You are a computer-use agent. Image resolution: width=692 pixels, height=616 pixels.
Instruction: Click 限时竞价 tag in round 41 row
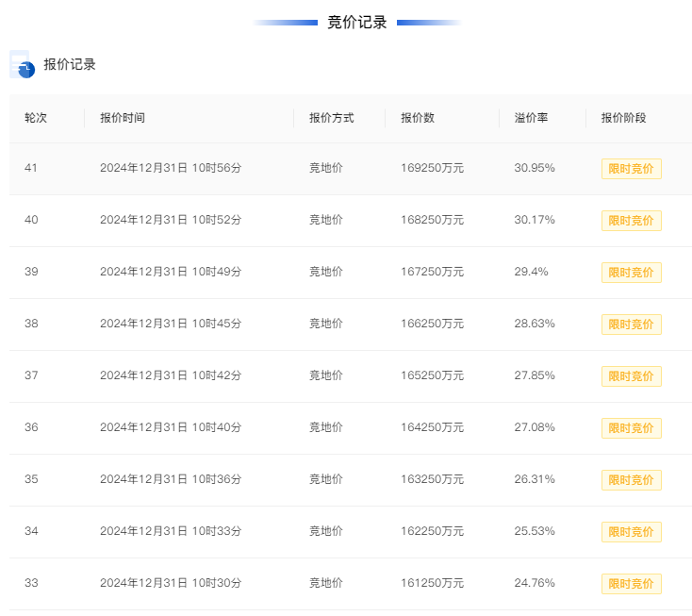click(631, 169)
